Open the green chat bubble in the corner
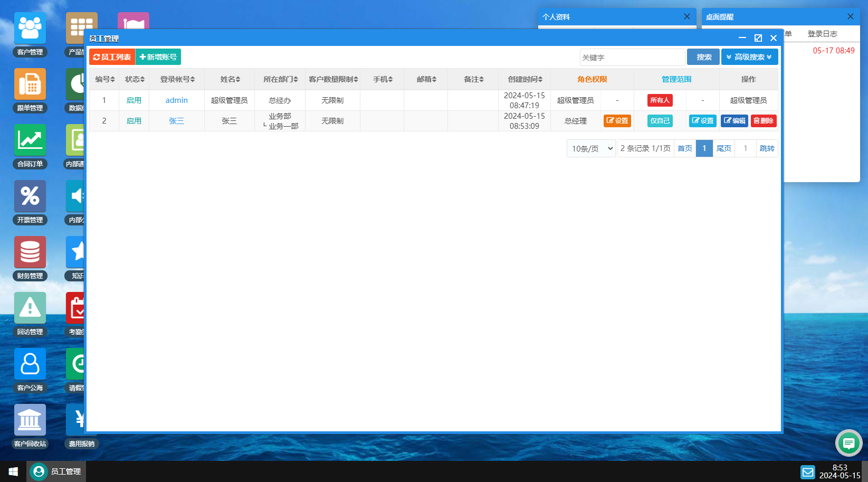The width and height of the screenshot is (868, 482). click(848, 443)
